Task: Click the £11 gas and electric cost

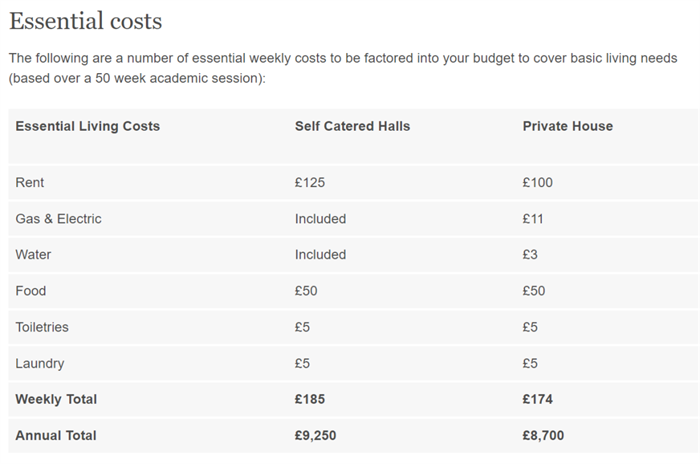Action: click(x=533, y=219)
